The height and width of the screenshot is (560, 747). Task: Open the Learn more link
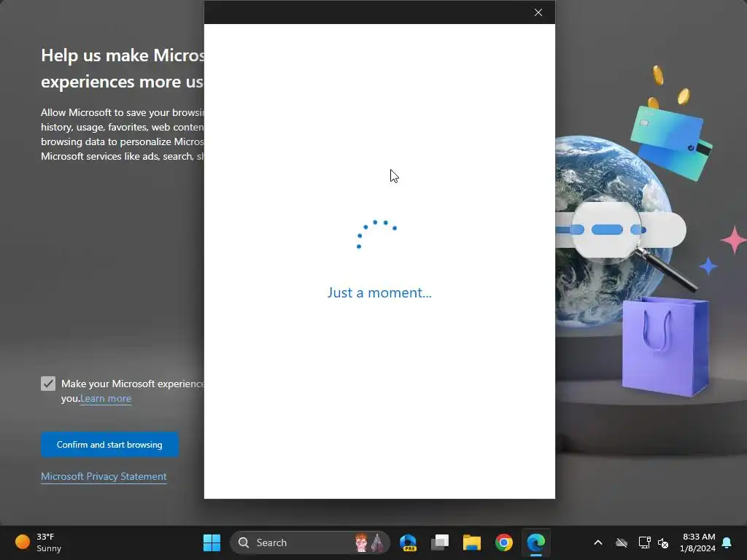pos(106,399)
